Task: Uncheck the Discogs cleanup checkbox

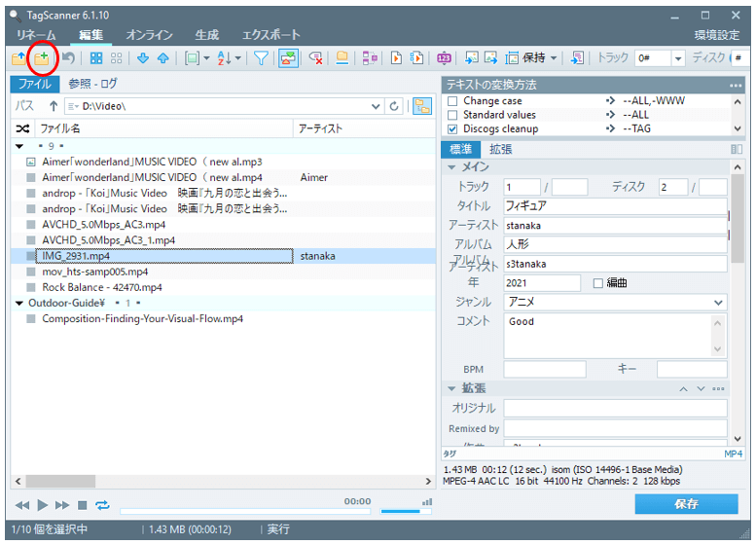Action: [x=452, y=128]
